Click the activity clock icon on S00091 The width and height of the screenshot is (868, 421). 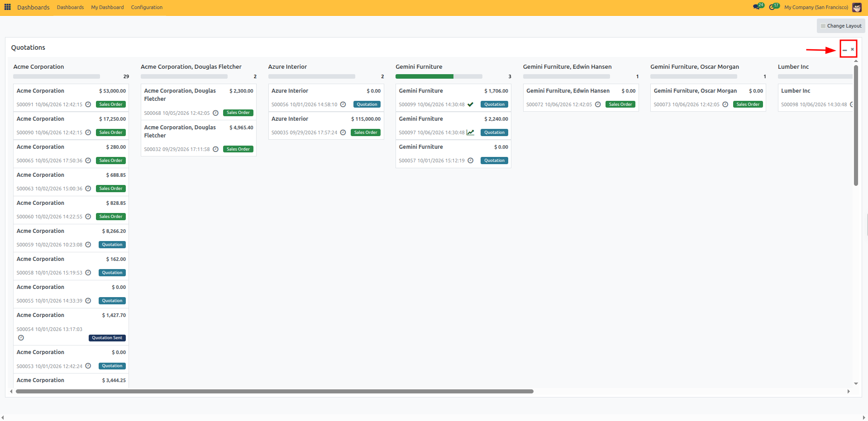(x=88, y=104)
